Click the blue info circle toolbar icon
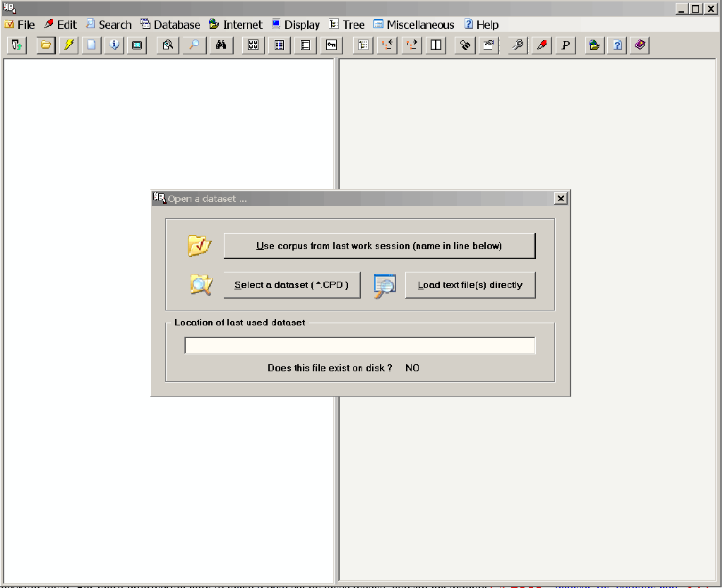 114,45
